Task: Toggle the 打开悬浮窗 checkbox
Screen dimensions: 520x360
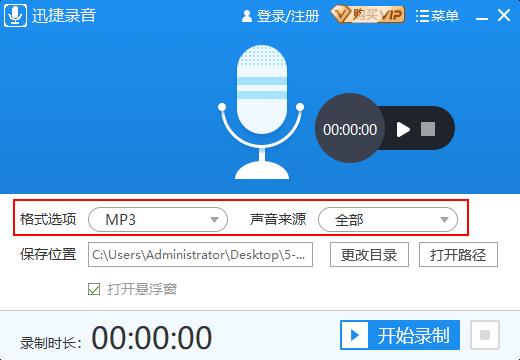Action: 94,289
